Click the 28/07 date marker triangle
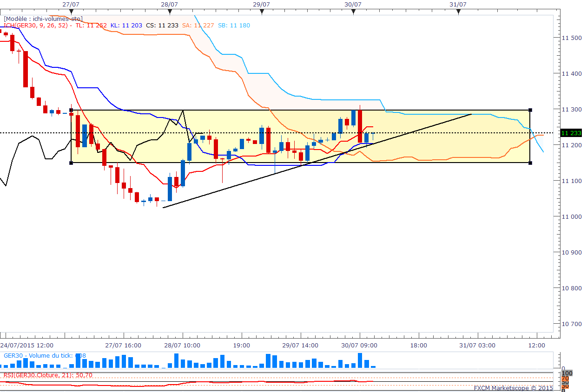This screenshot has height=392, width=587. (x=170, y=12)
